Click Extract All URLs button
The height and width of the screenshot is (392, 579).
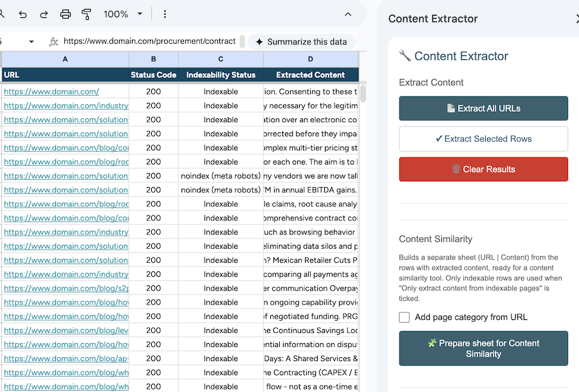483,109
